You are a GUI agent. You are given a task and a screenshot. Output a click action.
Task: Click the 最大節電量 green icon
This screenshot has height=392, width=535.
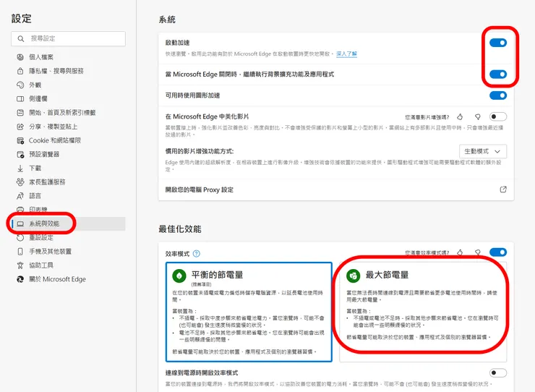pyautogui.click(x=354, y=276)
